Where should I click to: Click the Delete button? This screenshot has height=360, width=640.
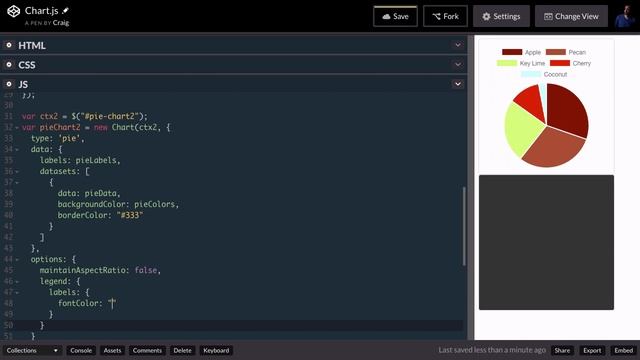(x=182, y=350)
